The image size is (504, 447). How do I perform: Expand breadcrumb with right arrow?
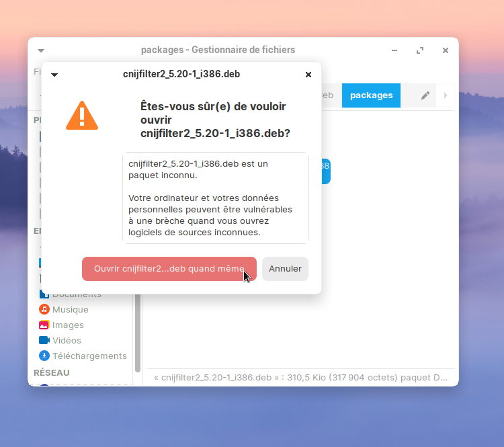[446, 95]
